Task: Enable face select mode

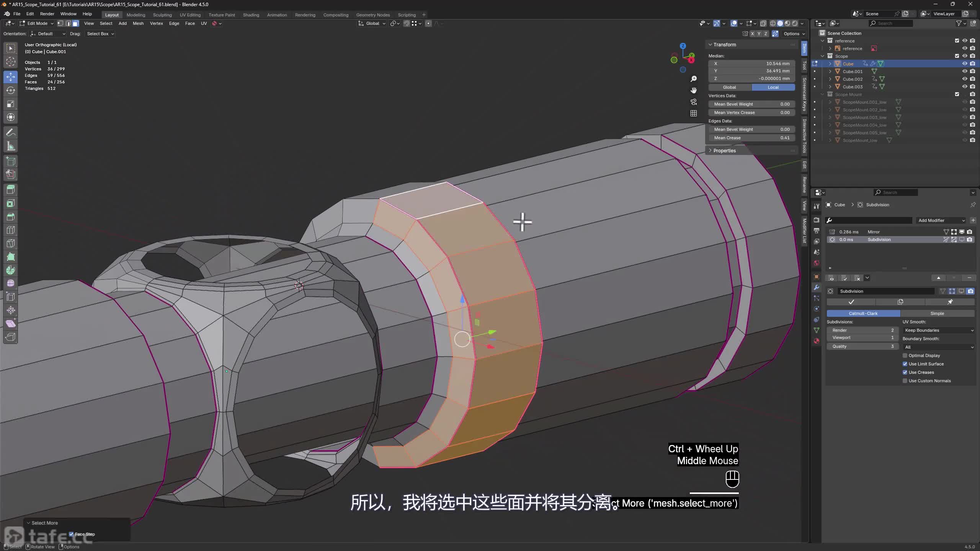Action: 75,24
